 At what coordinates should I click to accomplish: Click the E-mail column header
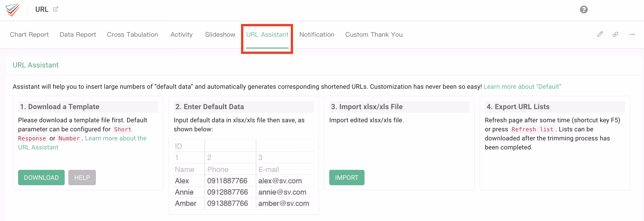tap(284, 169)
